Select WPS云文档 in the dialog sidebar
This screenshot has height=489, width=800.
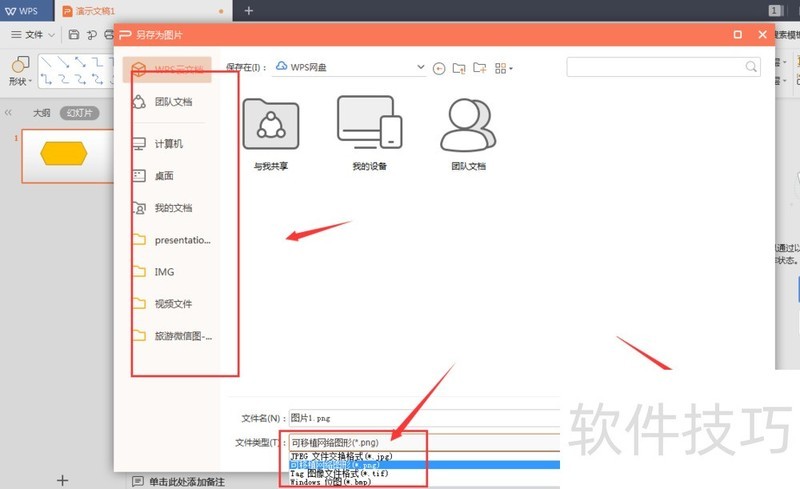pos(167,69)
